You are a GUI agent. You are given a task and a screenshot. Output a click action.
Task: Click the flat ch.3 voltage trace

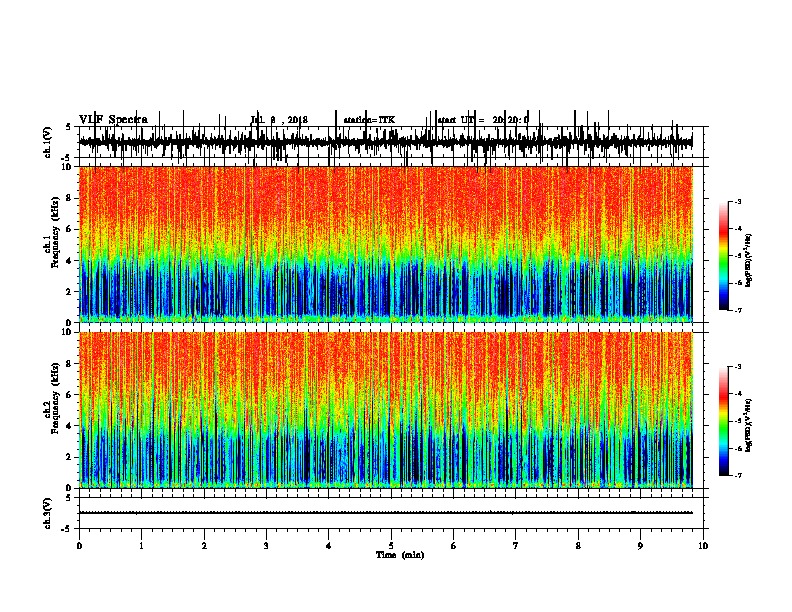[x=385, y=513]
